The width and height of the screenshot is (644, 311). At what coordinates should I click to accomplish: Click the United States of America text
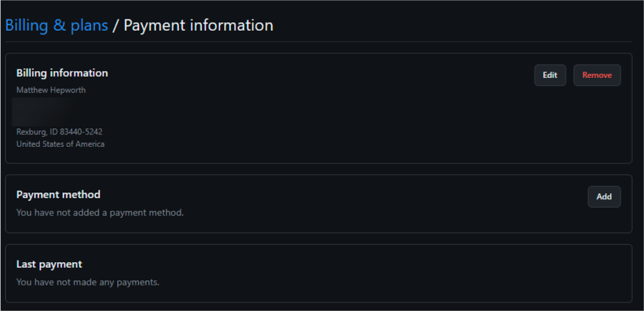tap(60, 144)
